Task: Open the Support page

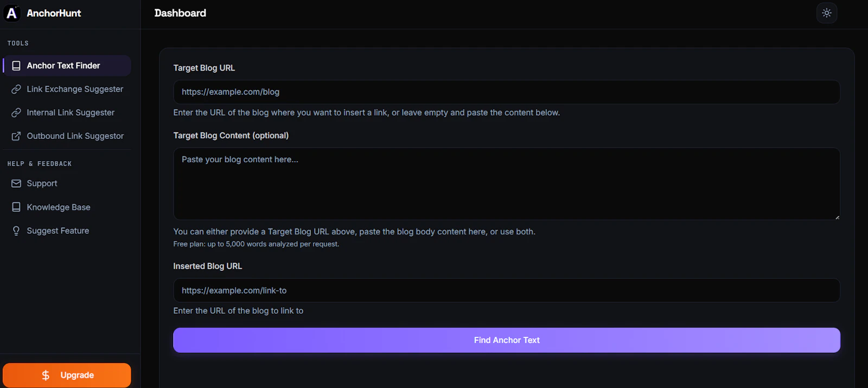Action: [67, 183]
